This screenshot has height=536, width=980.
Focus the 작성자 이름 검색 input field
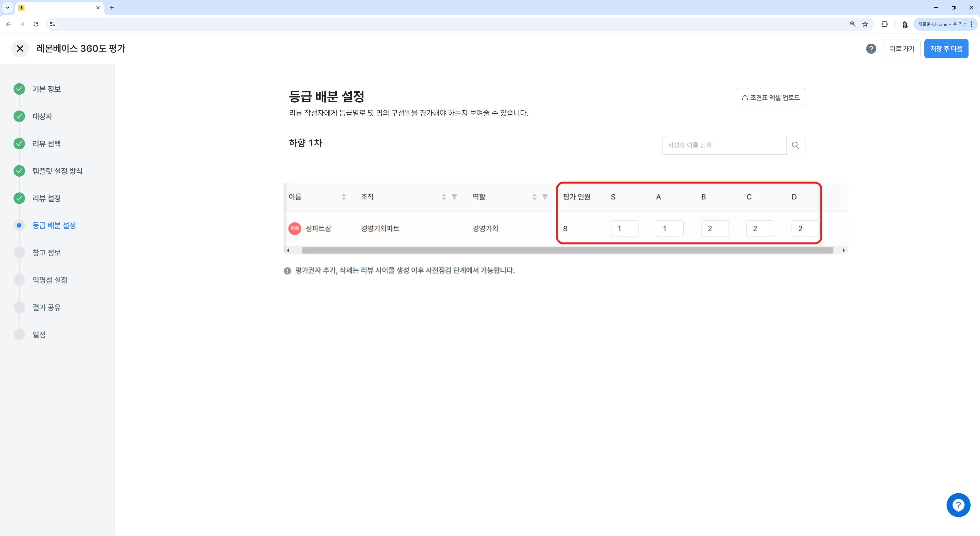724,145
